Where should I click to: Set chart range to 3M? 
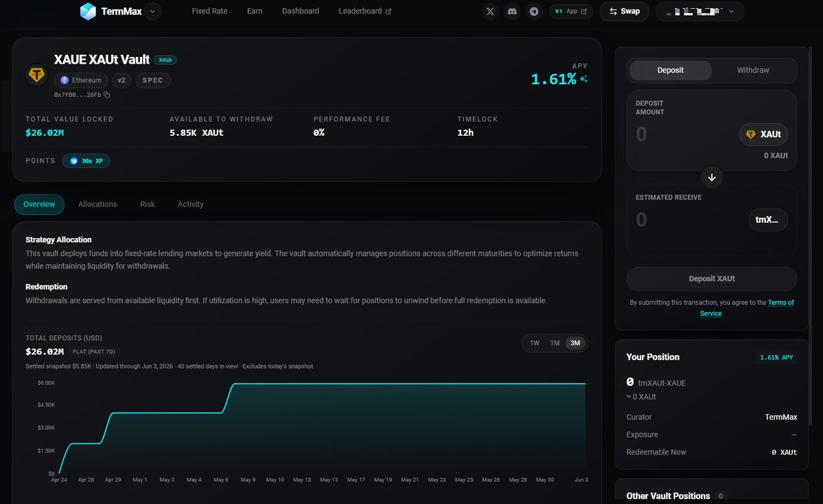[575, 343]
